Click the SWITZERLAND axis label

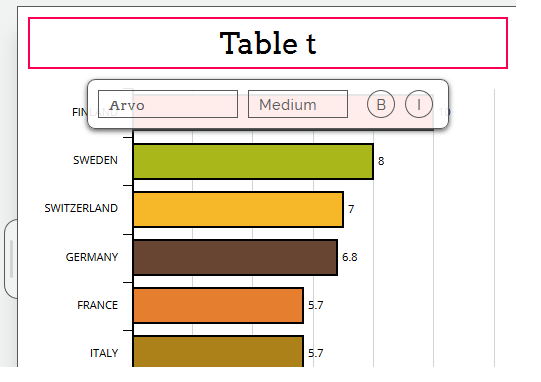[x=81, y=208]
